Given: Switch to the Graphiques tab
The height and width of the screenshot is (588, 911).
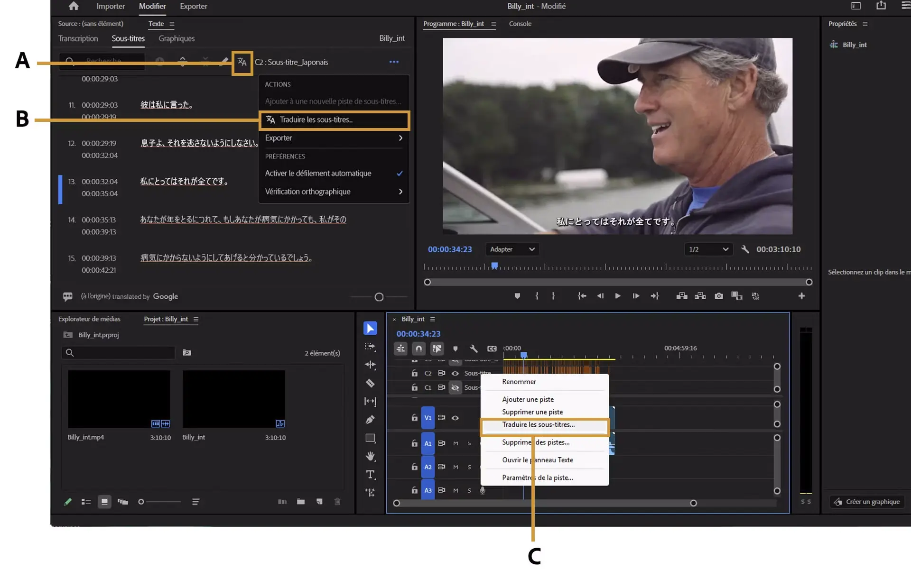Looking at the screenshot, I should click(x=176, y=38).
